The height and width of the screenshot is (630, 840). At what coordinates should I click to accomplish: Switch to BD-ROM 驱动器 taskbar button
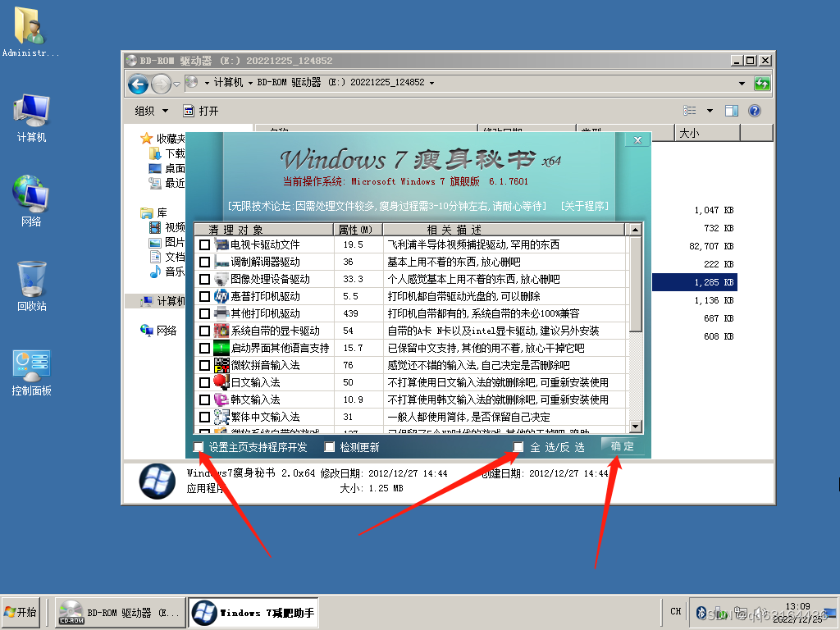click(x=120, y=613)
